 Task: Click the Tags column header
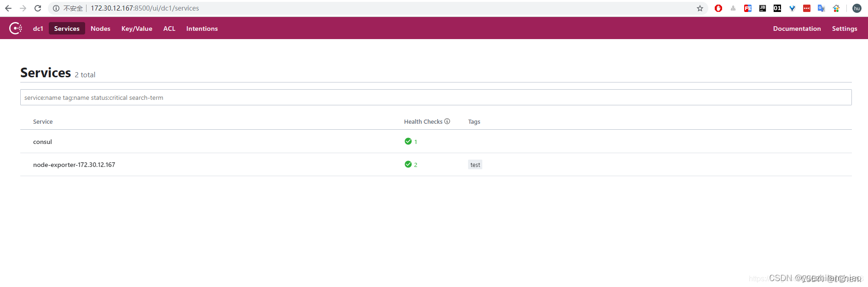click(x=474, y=121)
